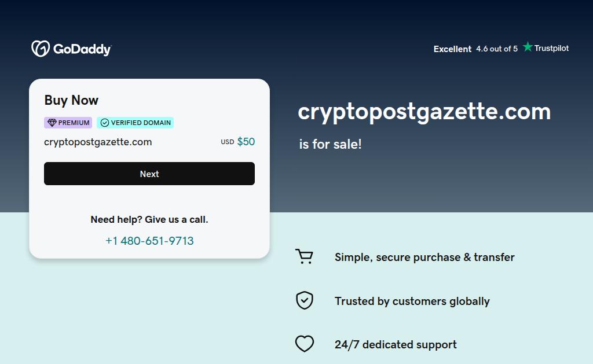Click the GoDaddy wordmark text
This screenshot has height=364, width=593.
pos(82,49)
